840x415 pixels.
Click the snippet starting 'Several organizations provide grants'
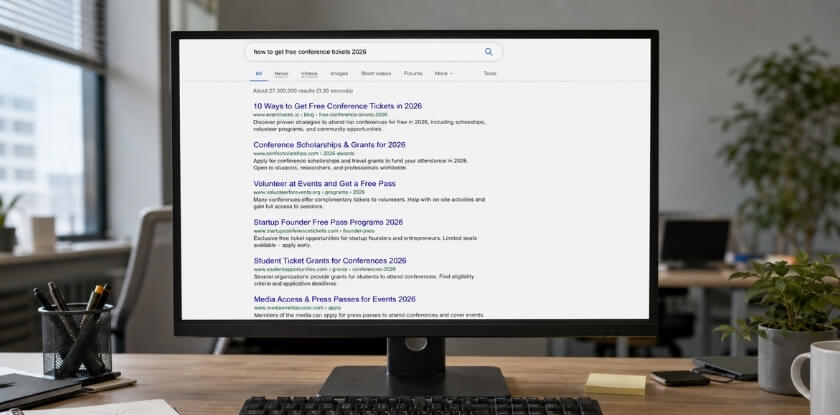click(x=364, y=280)
